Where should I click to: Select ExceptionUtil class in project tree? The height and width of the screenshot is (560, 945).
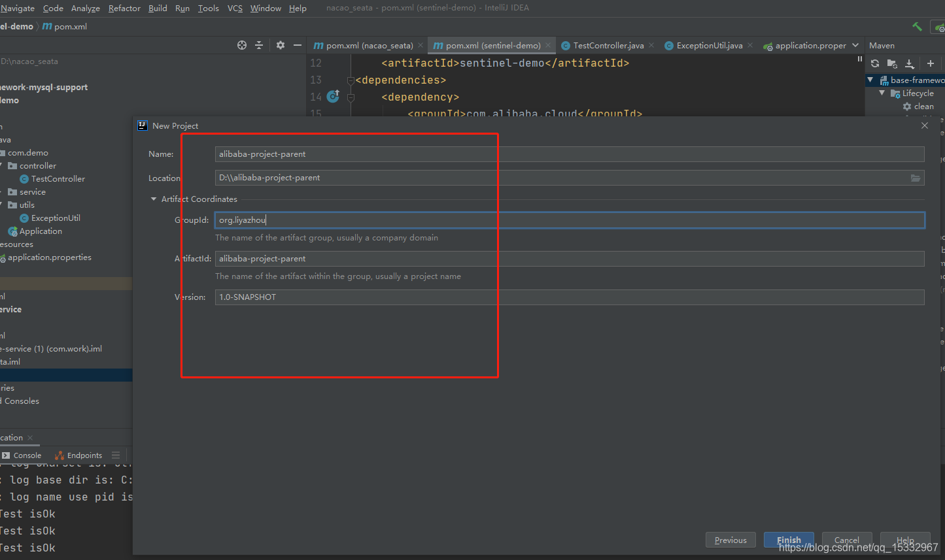(50, 218)
